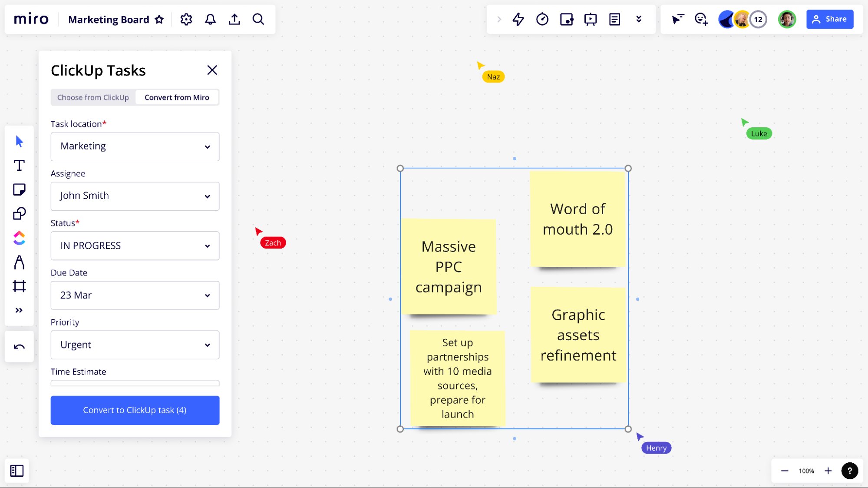Click the Undo arrow
Viewport: 868px width, 488px height.
[x=19, y=347]
